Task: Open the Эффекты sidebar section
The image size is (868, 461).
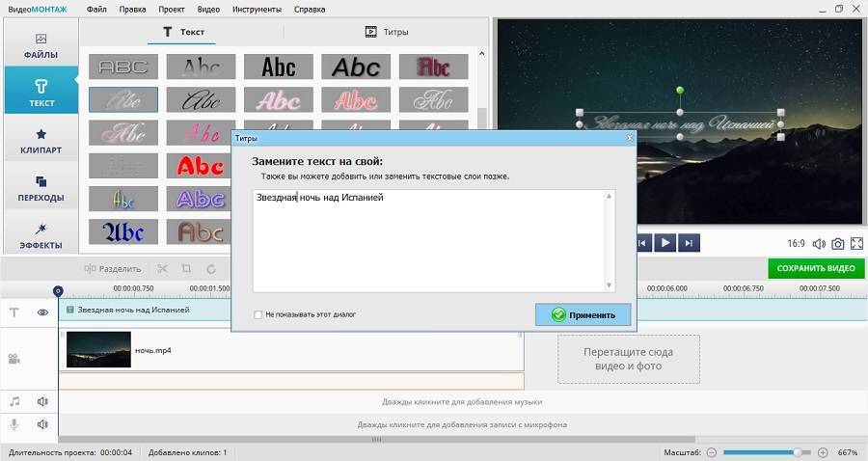Action: coord(41,235)
